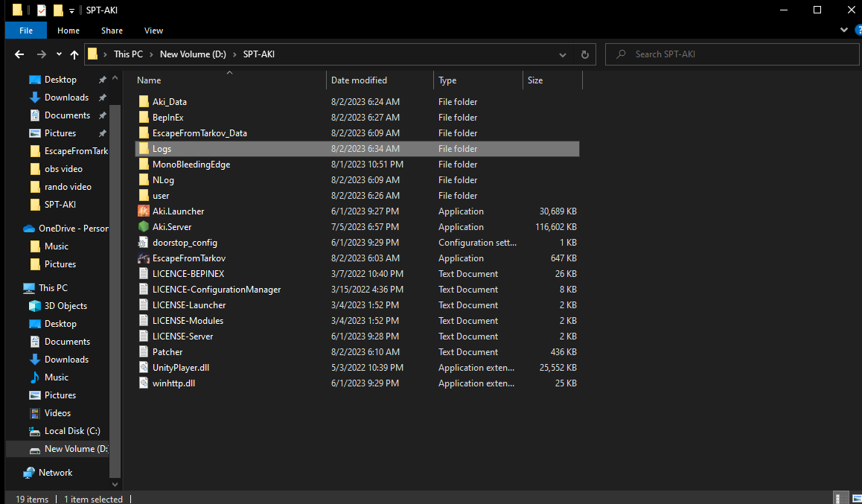Click the New folder icon in title bar
This screenshot has width=862, height=504.
(58, 10)
